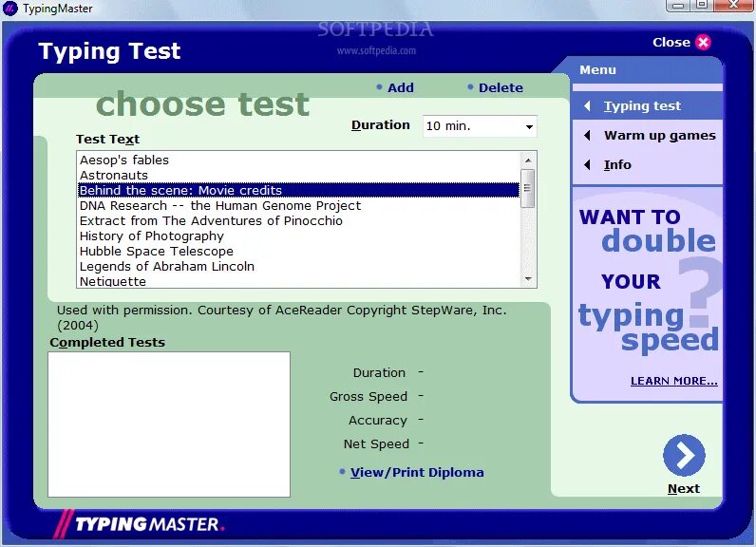Screen dimensions: 756x547
Task: Click the Next label
Action: 684,489
